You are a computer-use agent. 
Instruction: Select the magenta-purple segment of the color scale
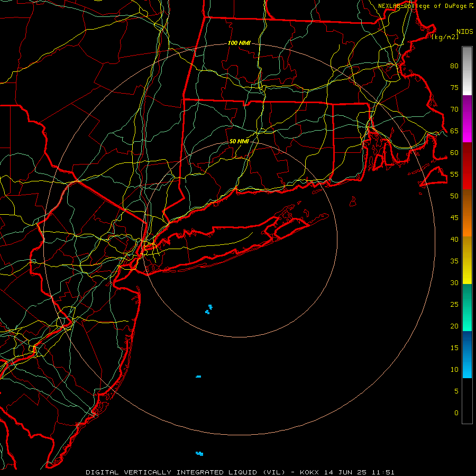[467, 119]
